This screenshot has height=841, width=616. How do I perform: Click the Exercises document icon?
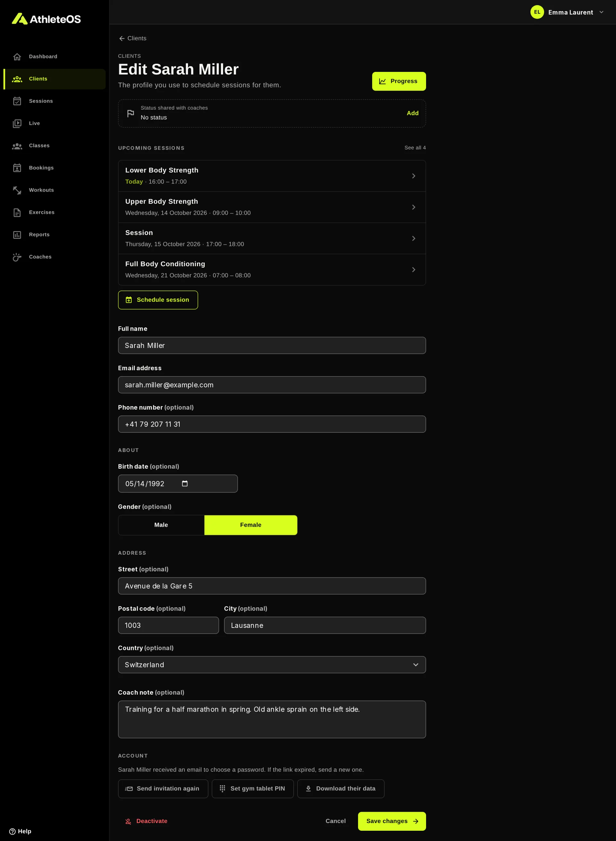17,212
